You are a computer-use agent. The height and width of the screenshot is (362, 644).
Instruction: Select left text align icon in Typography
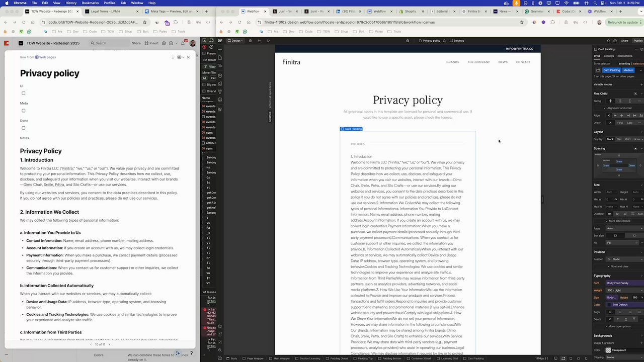pyautogui.click(x=610, y=312)
